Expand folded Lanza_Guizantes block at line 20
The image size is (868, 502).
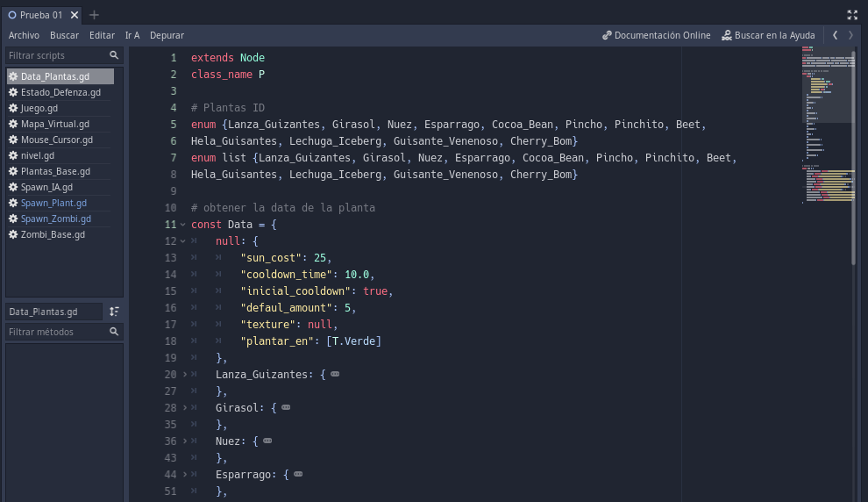[x=185, y=375]
